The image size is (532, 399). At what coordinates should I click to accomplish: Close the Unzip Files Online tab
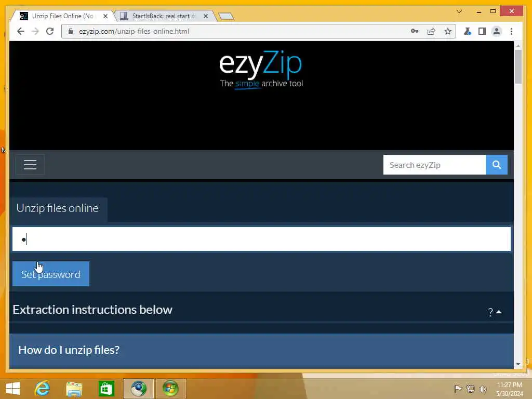[105, 16]
